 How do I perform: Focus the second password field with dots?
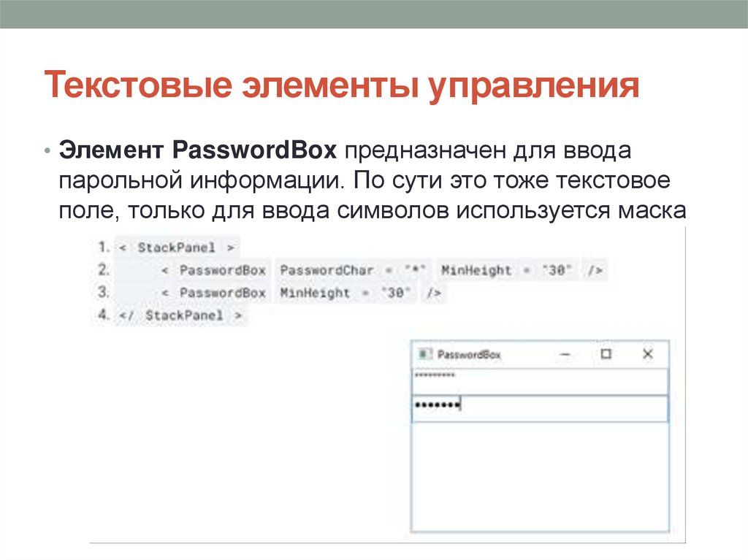tap(540, 408)
